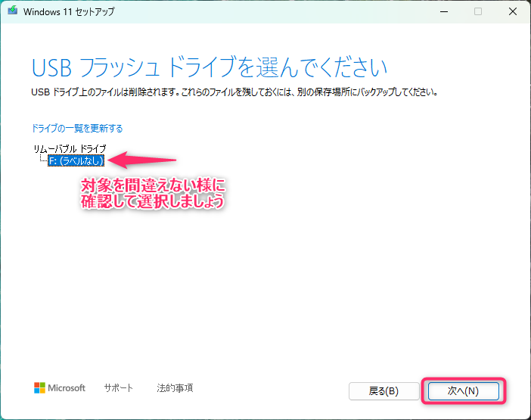
Task: Minimize the Windows 11 セットアップ window
Action: (x=444, y=11)
